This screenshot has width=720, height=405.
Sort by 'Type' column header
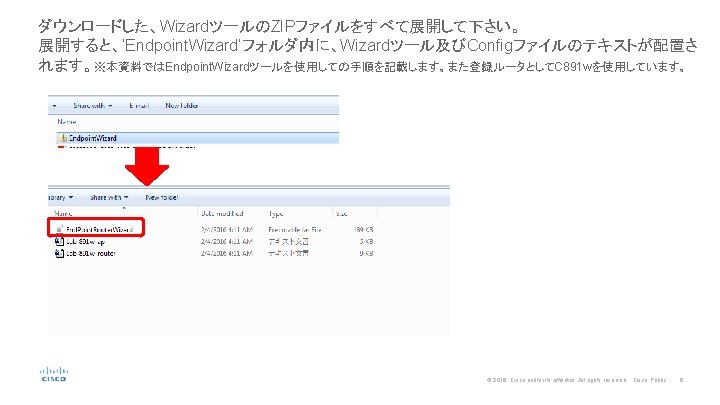tap(276, 214)
